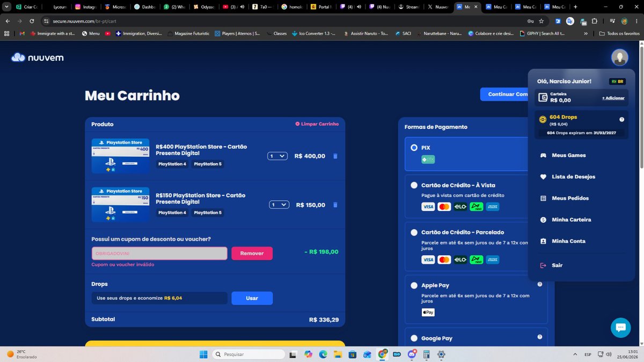Click + Adicionar wallet funds link
The width and height of the screenshot is (644, 362).
[613, 98]
